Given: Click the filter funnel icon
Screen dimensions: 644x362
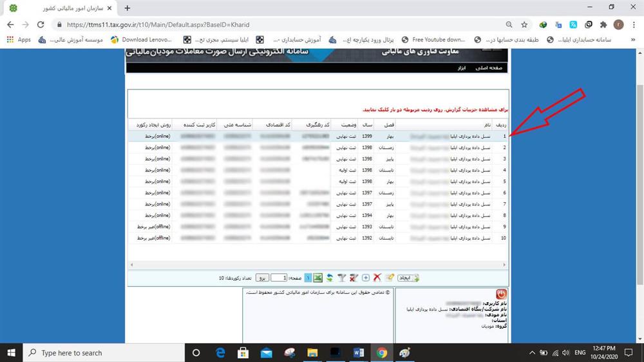Looking at the screenshot, I should coord(342,278).
